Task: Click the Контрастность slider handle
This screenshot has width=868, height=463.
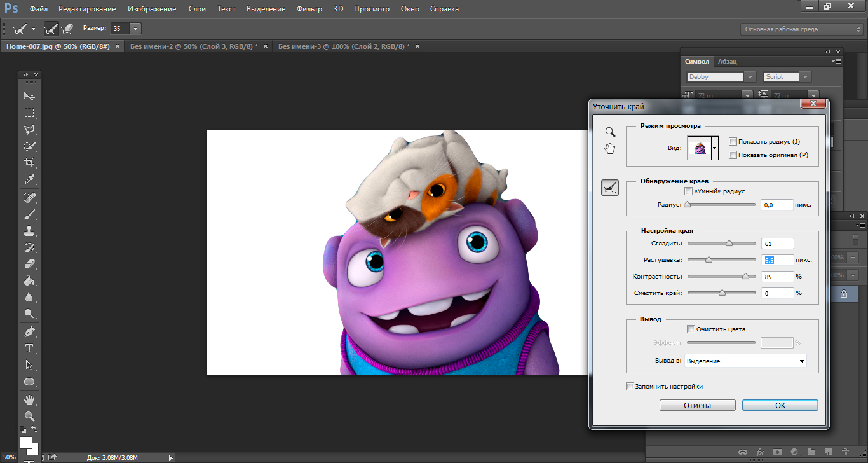Action: (x=745, y=276)
